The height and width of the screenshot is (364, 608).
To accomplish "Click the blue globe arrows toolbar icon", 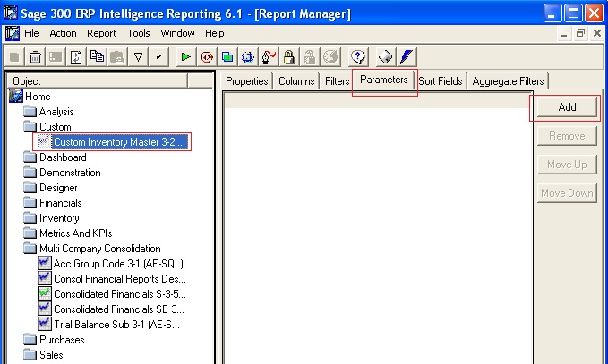I will pos(247,57).
